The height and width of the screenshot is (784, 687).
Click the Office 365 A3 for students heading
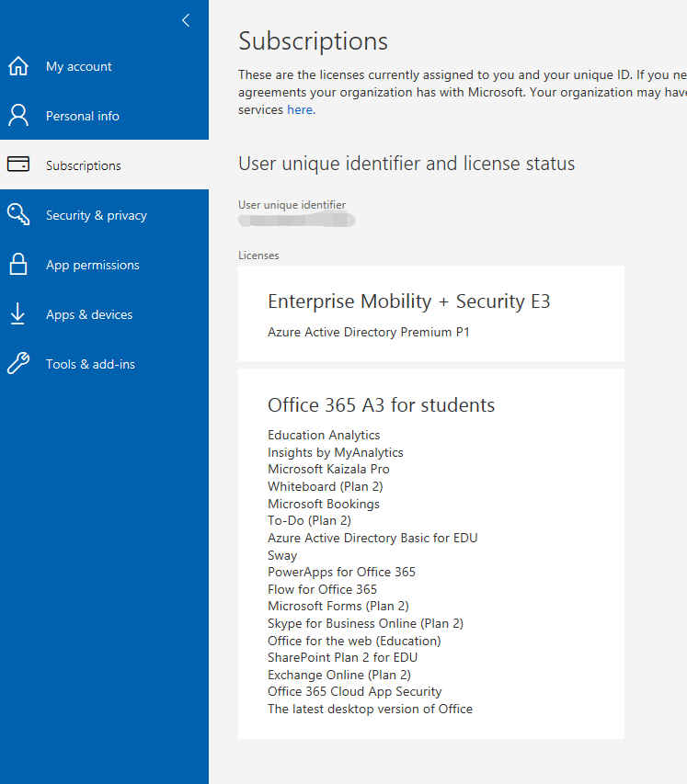(381, 404)
